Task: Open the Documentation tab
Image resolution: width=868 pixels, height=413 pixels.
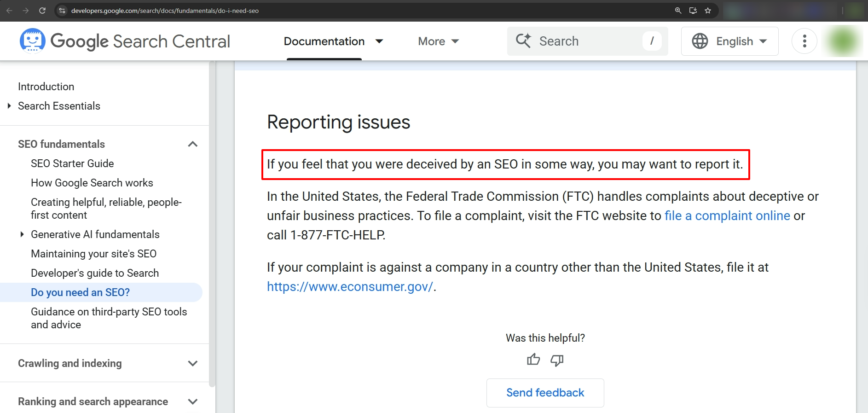Action: tap(324, 41)
